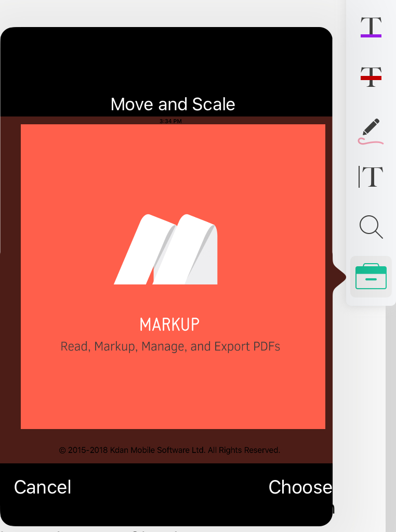Activate the text box insertion tool
The height and width of the screenshot is (532, 396).
coord(370,176)
